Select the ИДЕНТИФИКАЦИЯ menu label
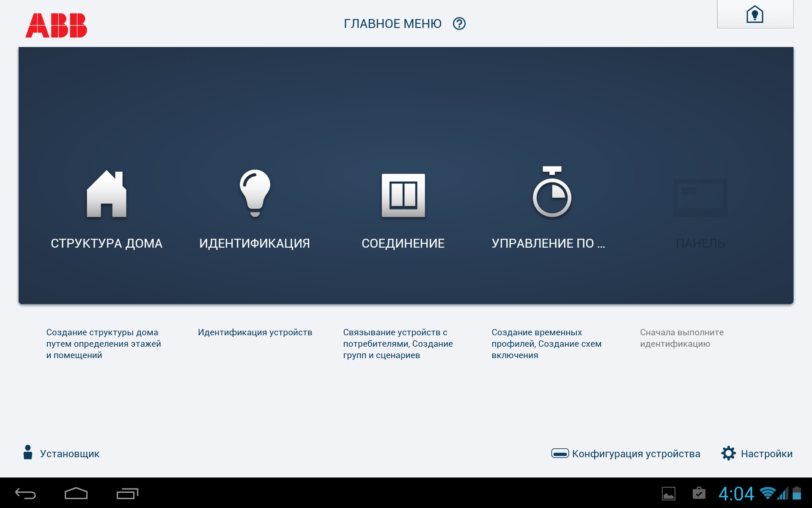The width and height of the screenshot is (812, 508). 255,243
